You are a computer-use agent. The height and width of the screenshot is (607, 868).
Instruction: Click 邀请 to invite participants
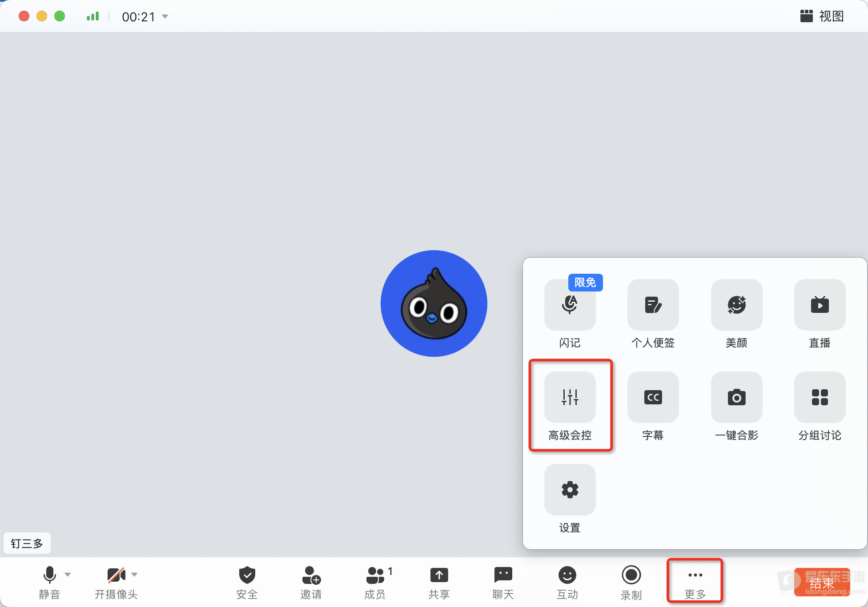[311, 583]
